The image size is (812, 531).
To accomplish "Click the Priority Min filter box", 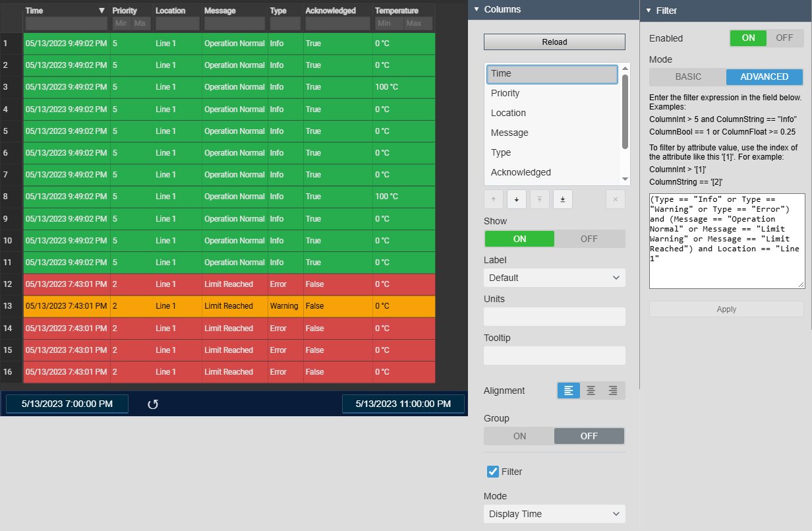I will [x=121, y=24].
